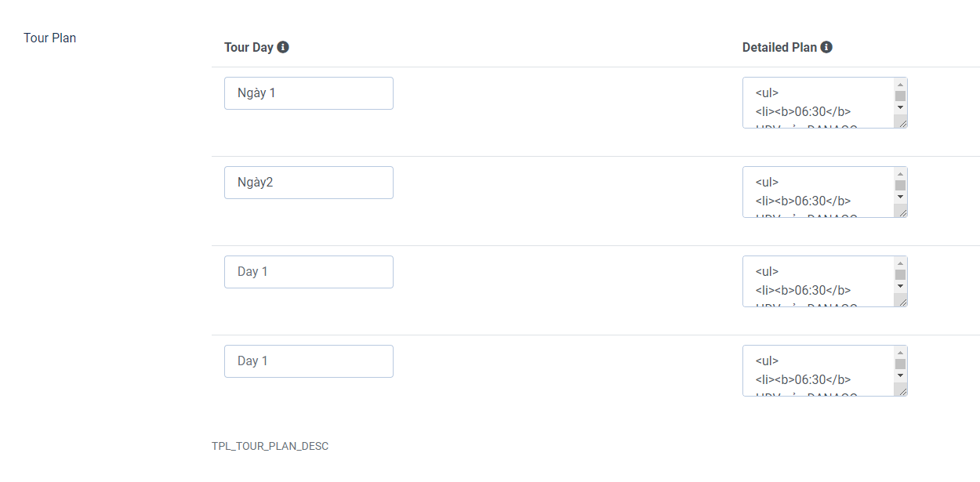
Task: Click the info icon beside Detailed Plan
Action: pyautogui.click(x=826, y=47)
